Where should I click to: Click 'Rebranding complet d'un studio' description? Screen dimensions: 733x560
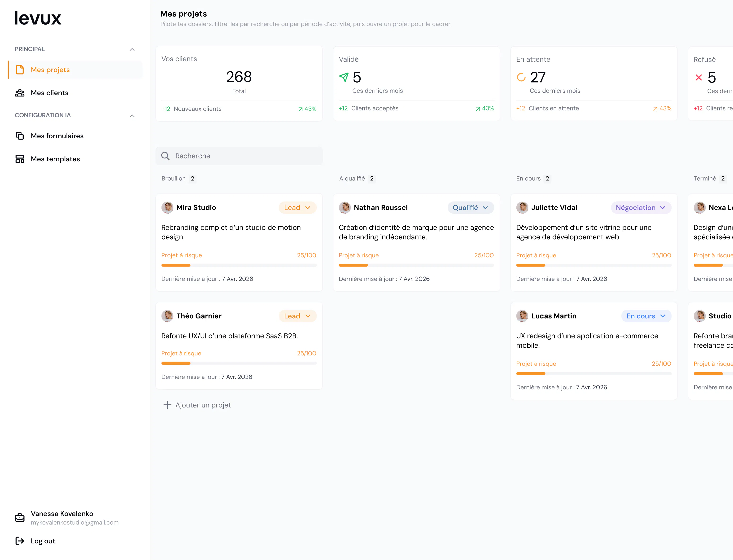click(x=231, y=232)
